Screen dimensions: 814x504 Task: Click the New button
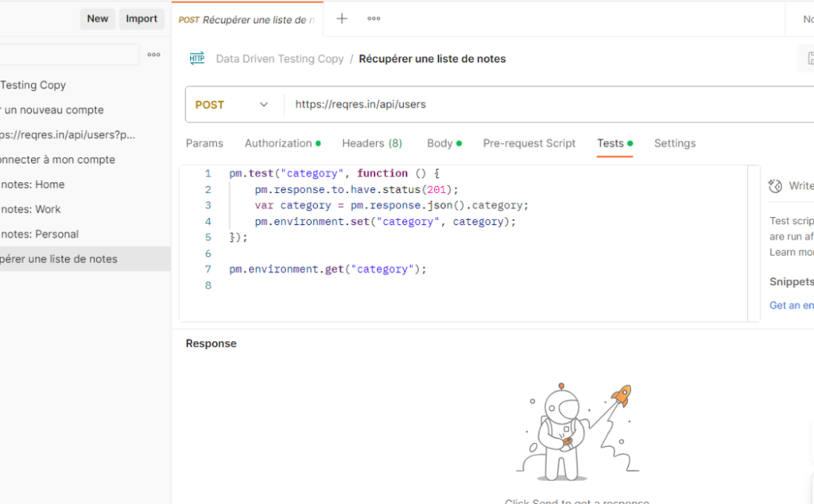click(97, 18)
